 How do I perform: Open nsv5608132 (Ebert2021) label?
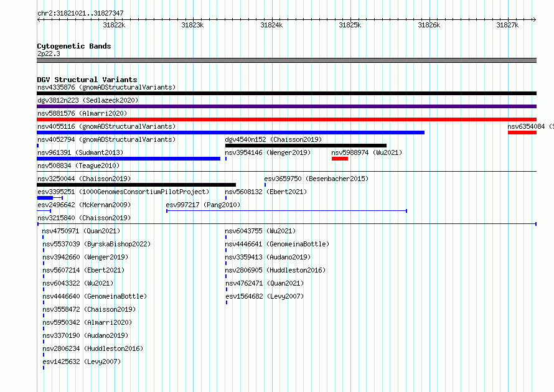[x=266, y=192]
